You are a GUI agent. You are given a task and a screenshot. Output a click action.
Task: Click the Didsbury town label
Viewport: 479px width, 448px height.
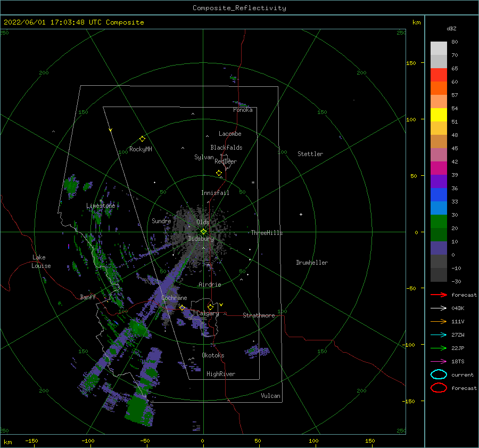pyautogui.click(x=201, y=239)
